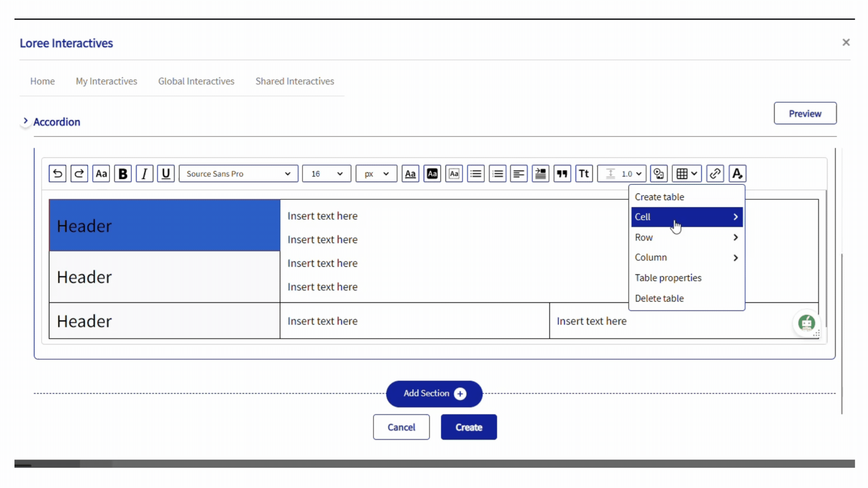868x488 pixels.
Task: Open the font size 16 dropdown
Action: (x=326, y=174)
